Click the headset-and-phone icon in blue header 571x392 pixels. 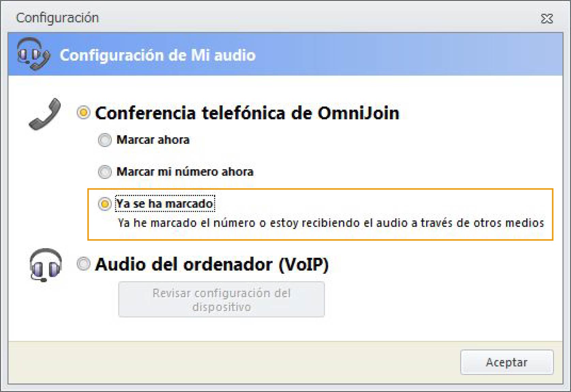33,54
